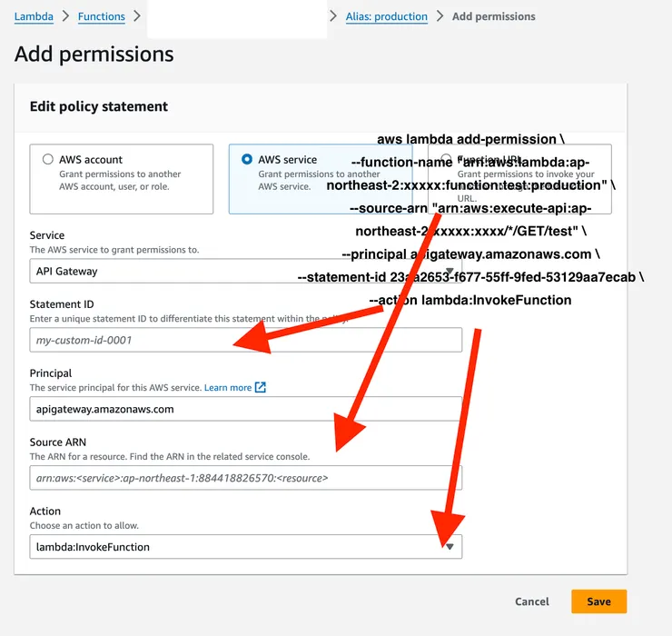
Task: Choose the Function URL radio option
Action: pos(446,160)
